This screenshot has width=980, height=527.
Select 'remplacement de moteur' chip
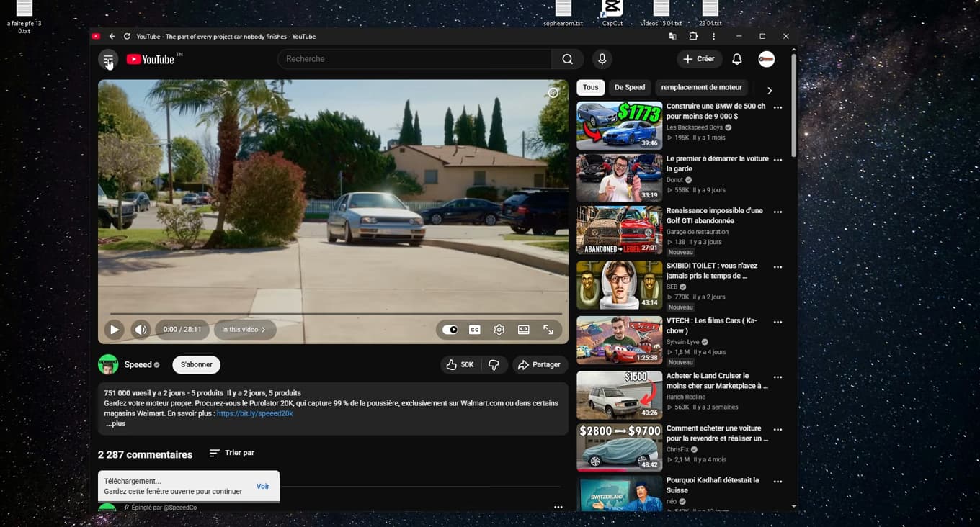(x=701, y=87)
